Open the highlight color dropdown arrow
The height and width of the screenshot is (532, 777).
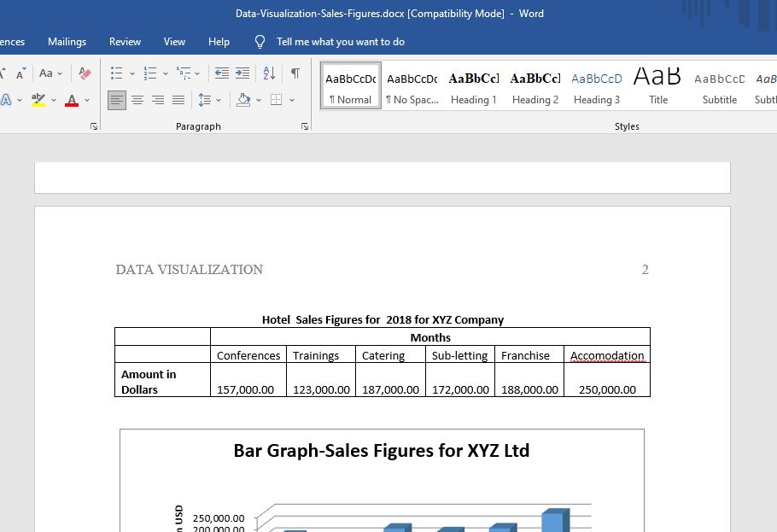[54, 100]
